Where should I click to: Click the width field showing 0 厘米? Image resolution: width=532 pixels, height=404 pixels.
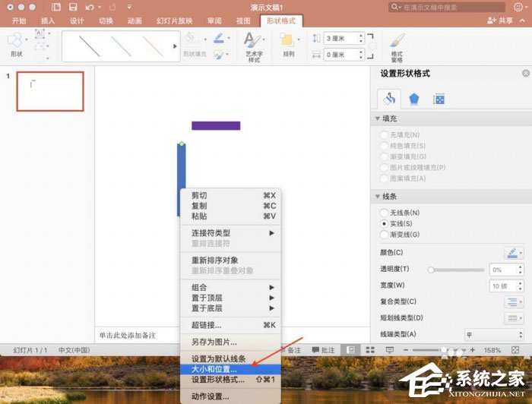tap(341, 54)
